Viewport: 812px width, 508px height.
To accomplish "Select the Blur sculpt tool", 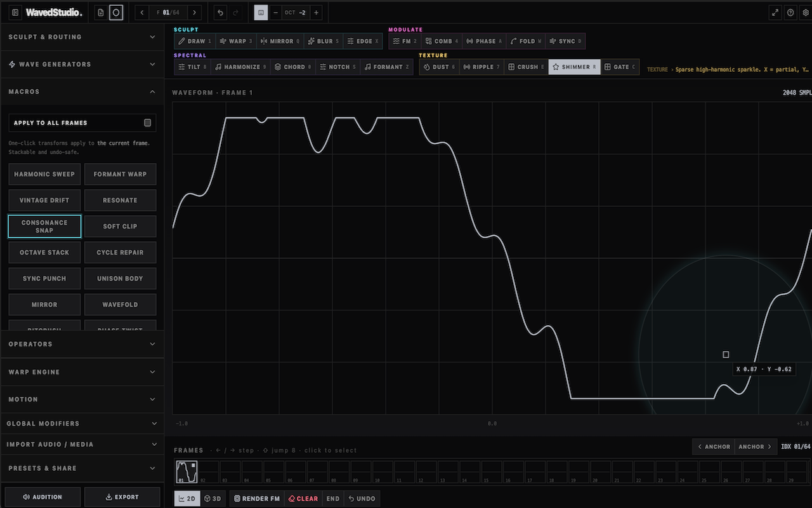I will 324,41.
